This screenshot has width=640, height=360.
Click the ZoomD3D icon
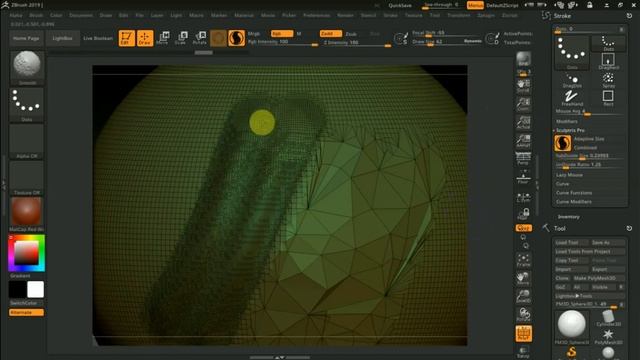pos(523,297)
